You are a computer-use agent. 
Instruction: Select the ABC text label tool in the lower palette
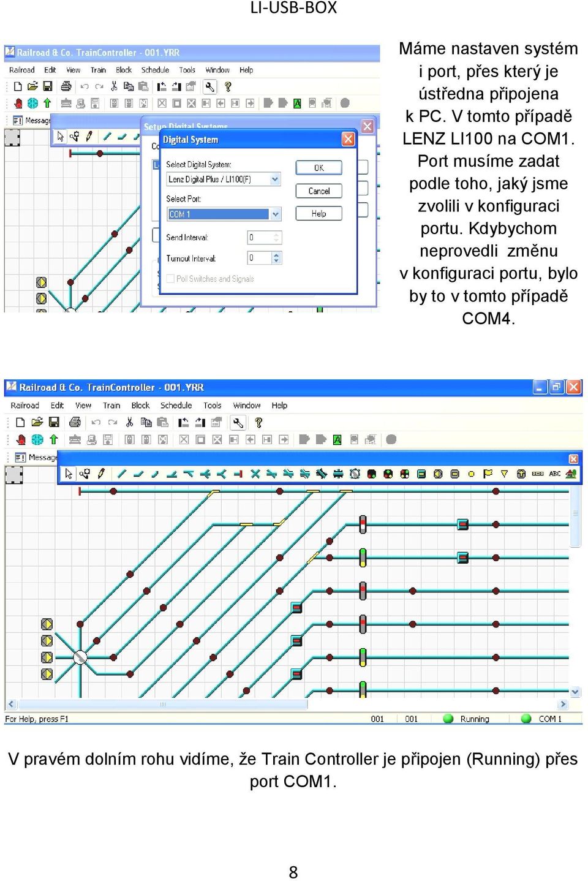click(555, 474)
